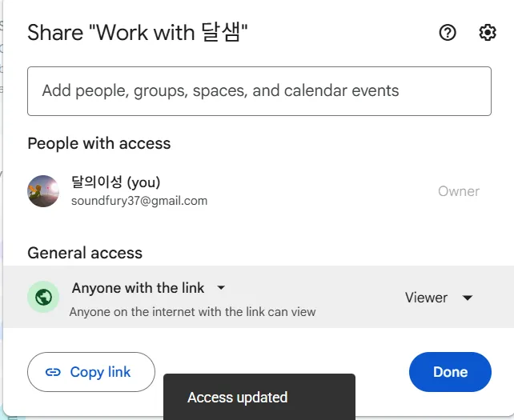Screen dimensions: 514x420
Task: Select the soundfury37@gmail.com email address
Action: point(139,201)
